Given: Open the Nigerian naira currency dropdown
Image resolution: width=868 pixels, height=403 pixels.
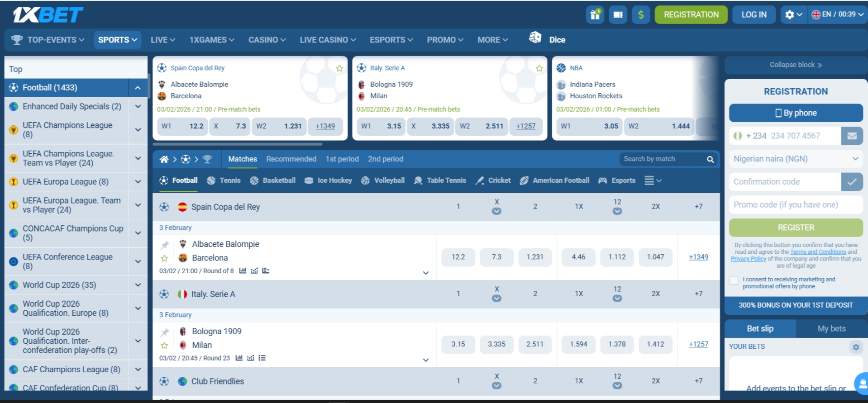Looking at the screenshot, I should click(796, 159).
